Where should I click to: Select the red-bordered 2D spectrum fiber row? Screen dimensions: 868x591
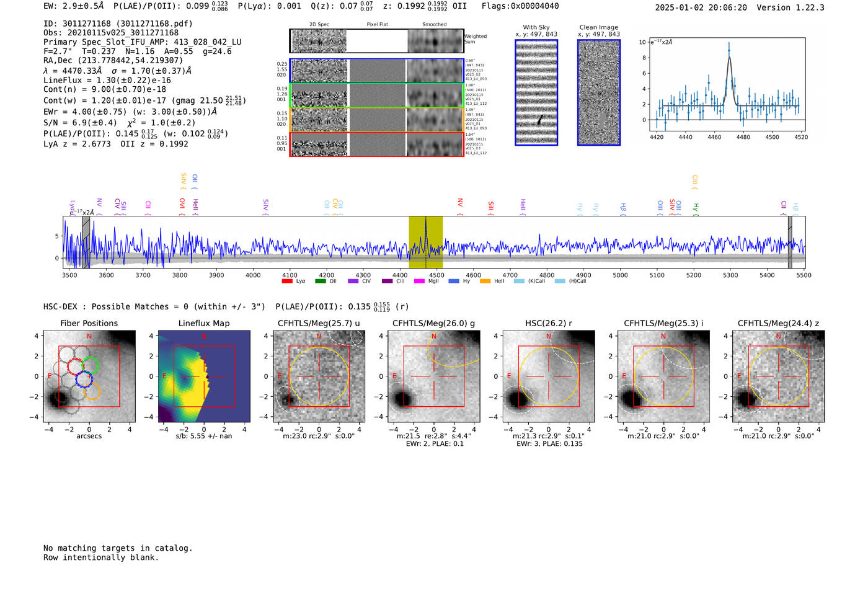pyautogui.click(x=376, y=144)
